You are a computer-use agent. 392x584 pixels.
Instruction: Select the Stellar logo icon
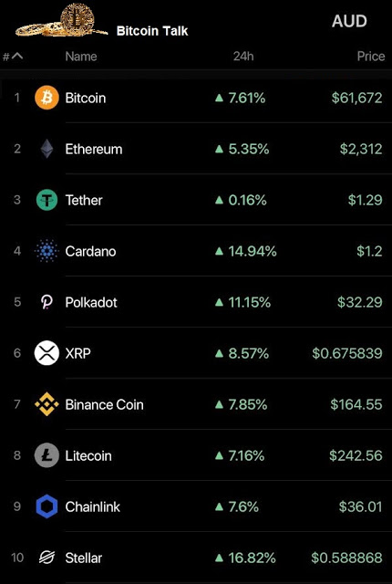point(46,558)
